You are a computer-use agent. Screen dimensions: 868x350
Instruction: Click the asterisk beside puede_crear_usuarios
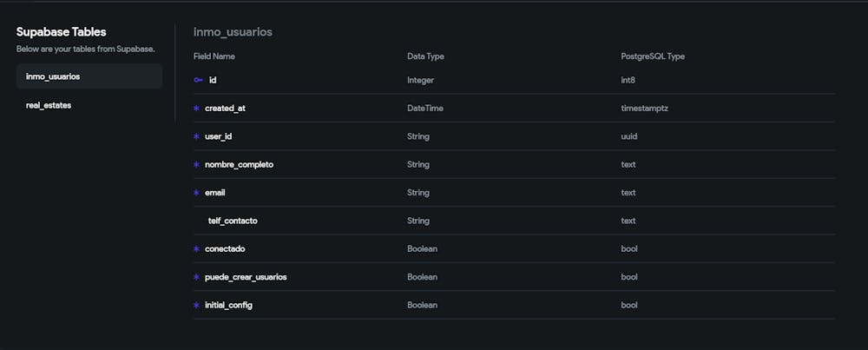click(x=196, y=277)
